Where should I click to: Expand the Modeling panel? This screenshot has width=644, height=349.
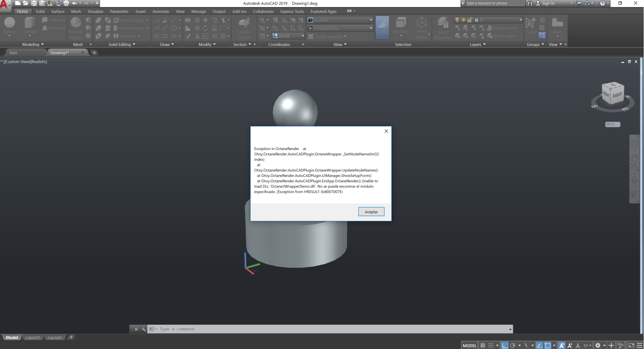(33, 44)
